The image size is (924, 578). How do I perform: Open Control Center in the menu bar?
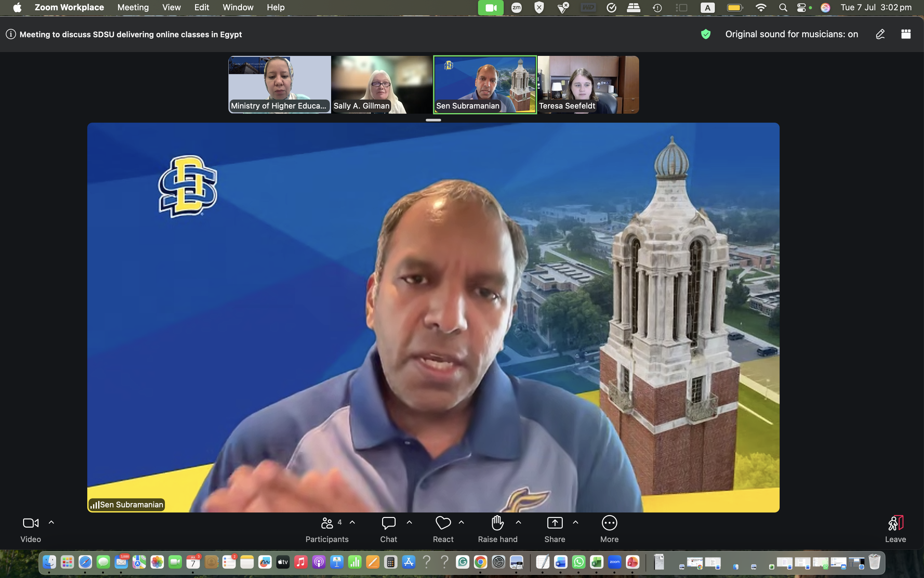(x=801, y=8)
